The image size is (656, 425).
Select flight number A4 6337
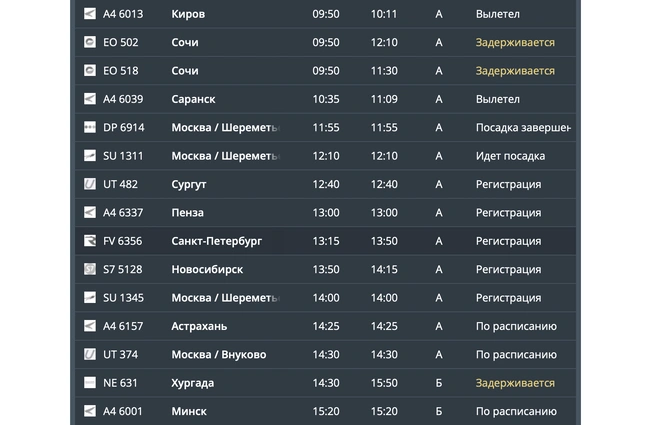click(x=123, y=213)
